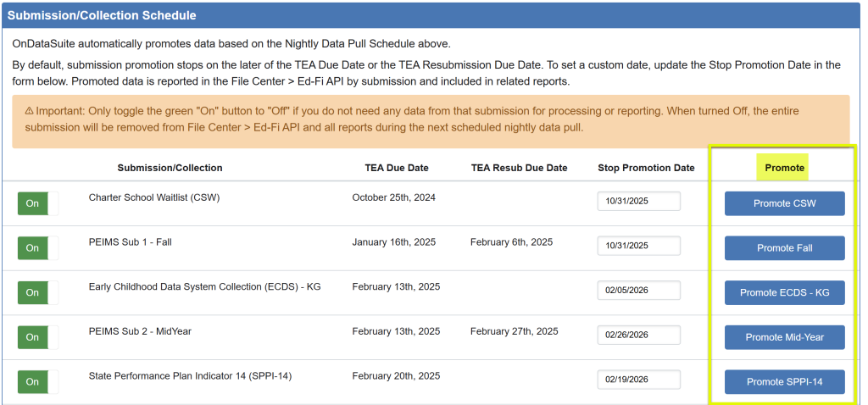Turn off the SPPI-14 On switch
The width and height of the screenshot is (868, 405).
38,381
